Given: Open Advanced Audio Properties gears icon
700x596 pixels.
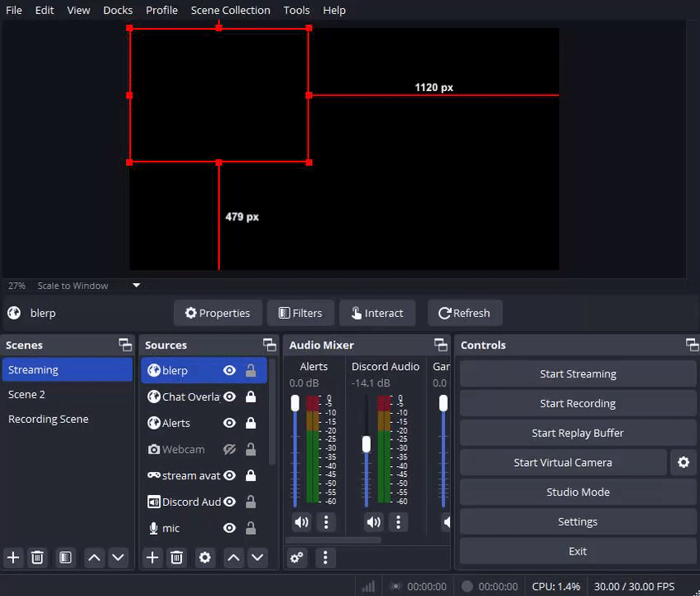Looking at the screenshot, I should point(297,557).
